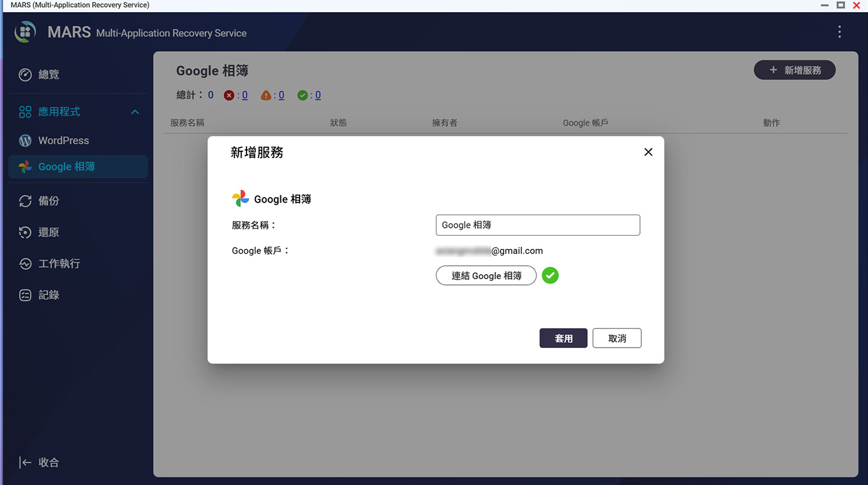This screenshot has height=485, width=868.
Task: Click the 擁有者 column header
Action: pos(444,122)
